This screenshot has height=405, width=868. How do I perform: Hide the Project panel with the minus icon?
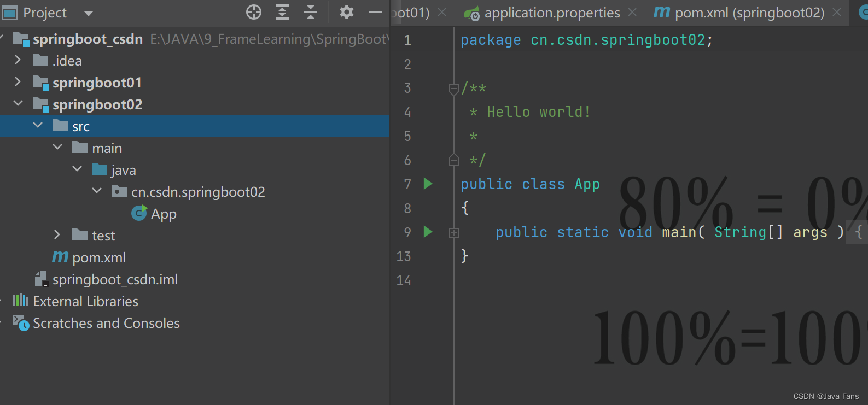tap(375, 12)
